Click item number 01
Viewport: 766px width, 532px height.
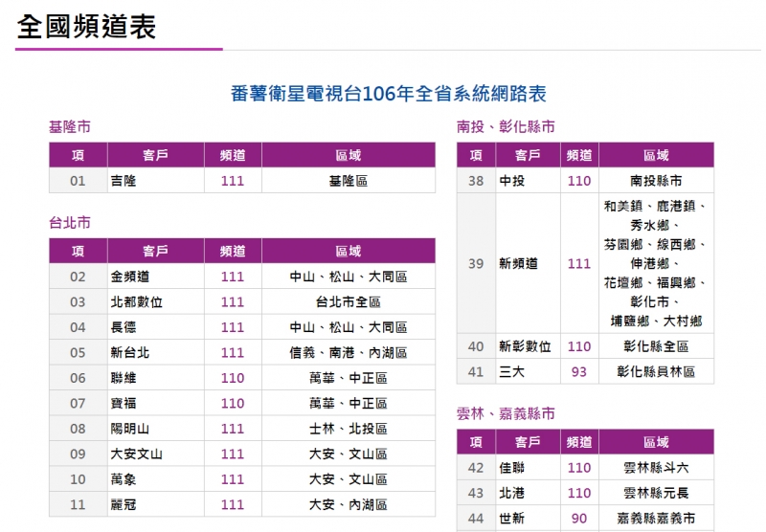pyautogui.click(x=78, y=181)
